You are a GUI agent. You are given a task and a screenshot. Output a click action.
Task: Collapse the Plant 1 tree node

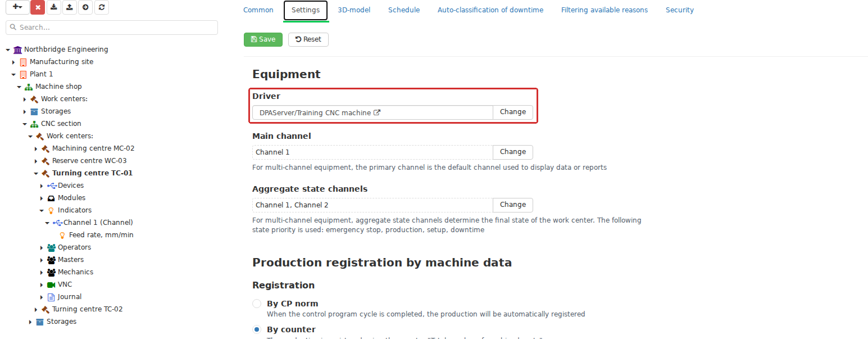tap(13, 74)
